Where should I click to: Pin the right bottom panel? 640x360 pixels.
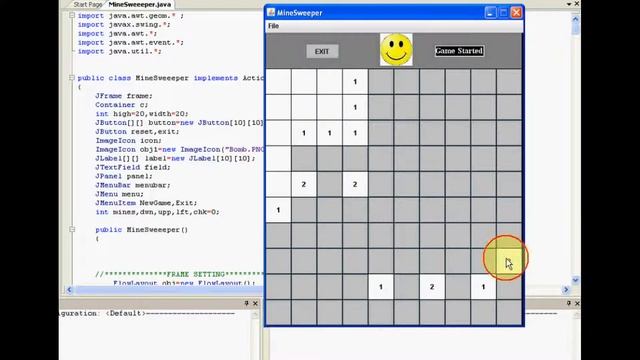(x=569, y=303)
